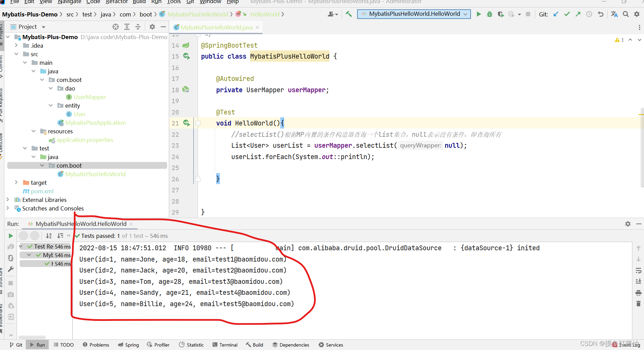Screen dimensions: 644x350
Task: Expand the target folder
Action: 16,182
